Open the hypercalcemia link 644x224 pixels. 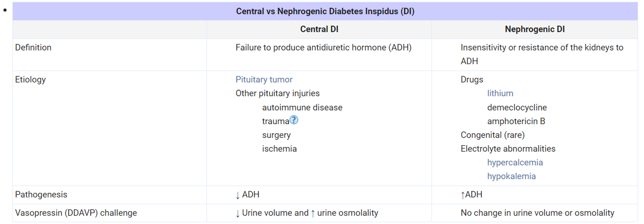tap(515, 162)
